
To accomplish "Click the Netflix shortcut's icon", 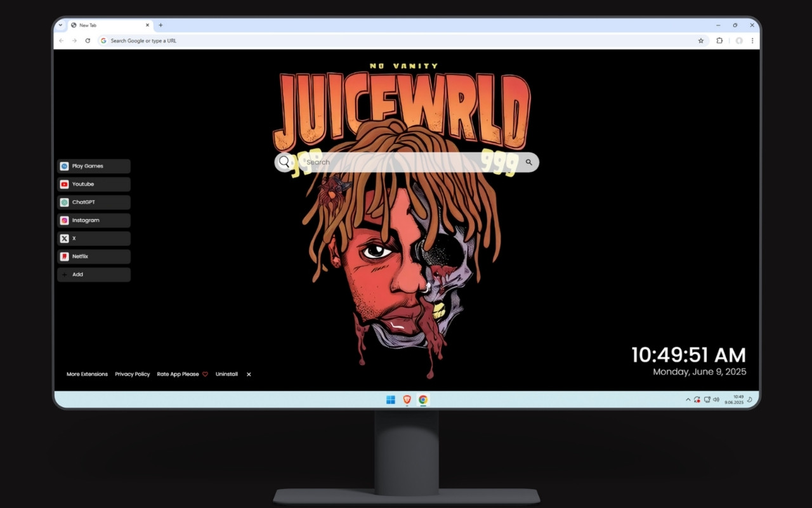I will tap(64, 257).
